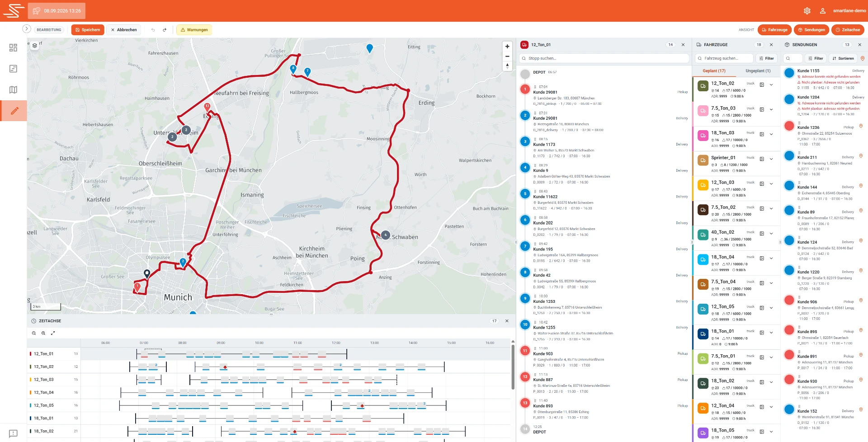Undo the last edit

pos(153,30)
